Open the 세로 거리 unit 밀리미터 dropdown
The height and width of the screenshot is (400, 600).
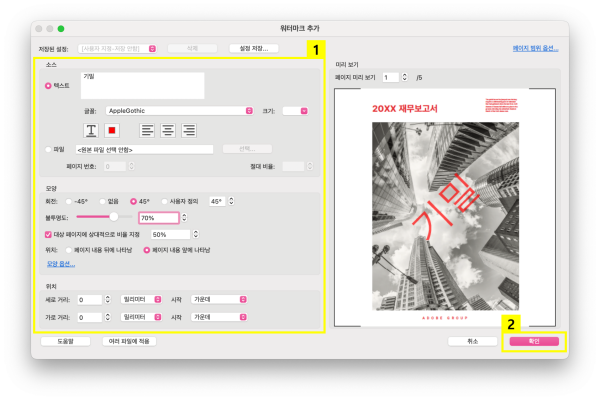tap(141, 299)
